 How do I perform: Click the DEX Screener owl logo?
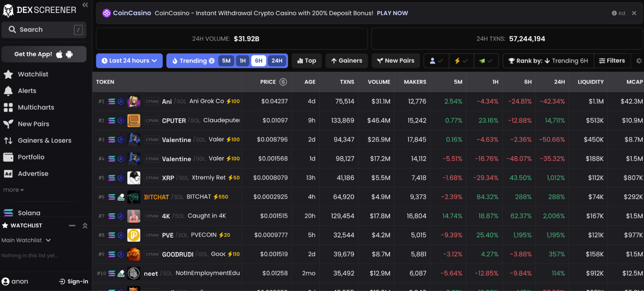[8, 10]
